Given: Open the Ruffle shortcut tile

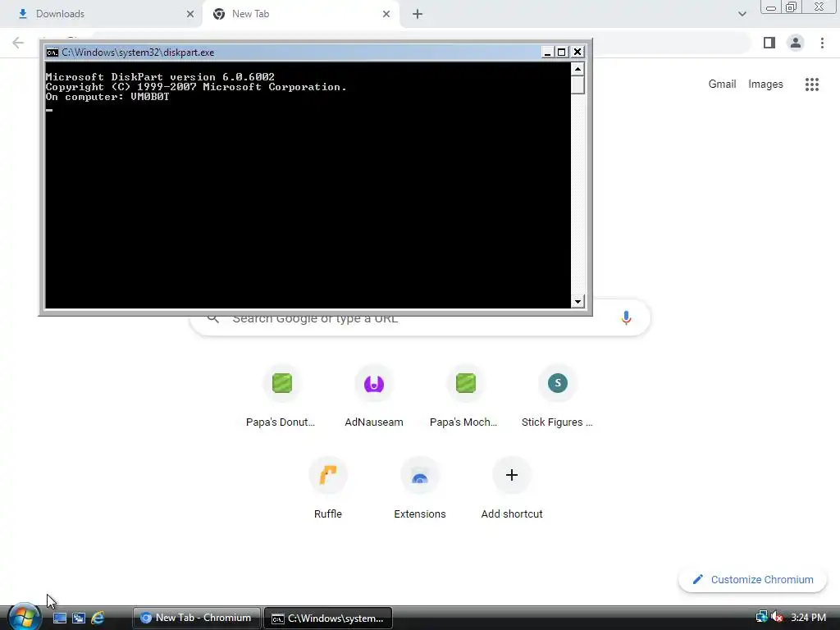Looking at the screenshot, I should tap(328, 489).
